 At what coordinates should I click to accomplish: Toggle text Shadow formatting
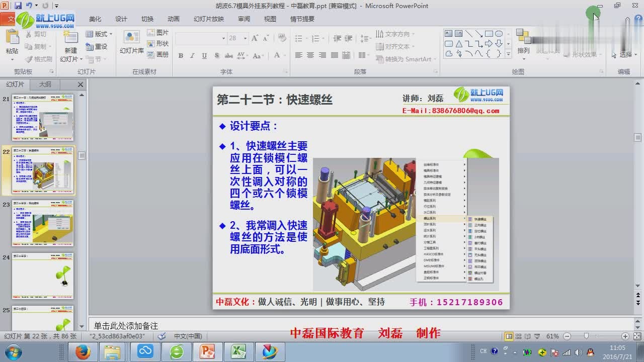pyautogui.click(x=217, y=55)
